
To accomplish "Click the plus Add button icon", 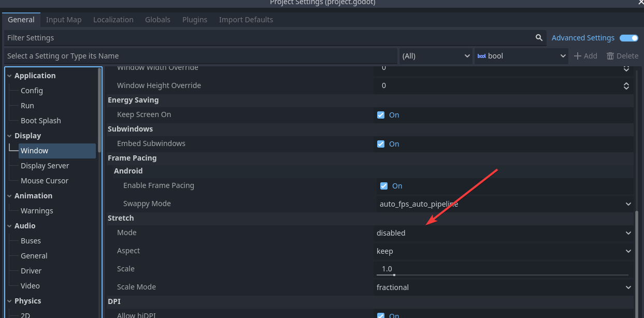I will (x=578, y=56).
